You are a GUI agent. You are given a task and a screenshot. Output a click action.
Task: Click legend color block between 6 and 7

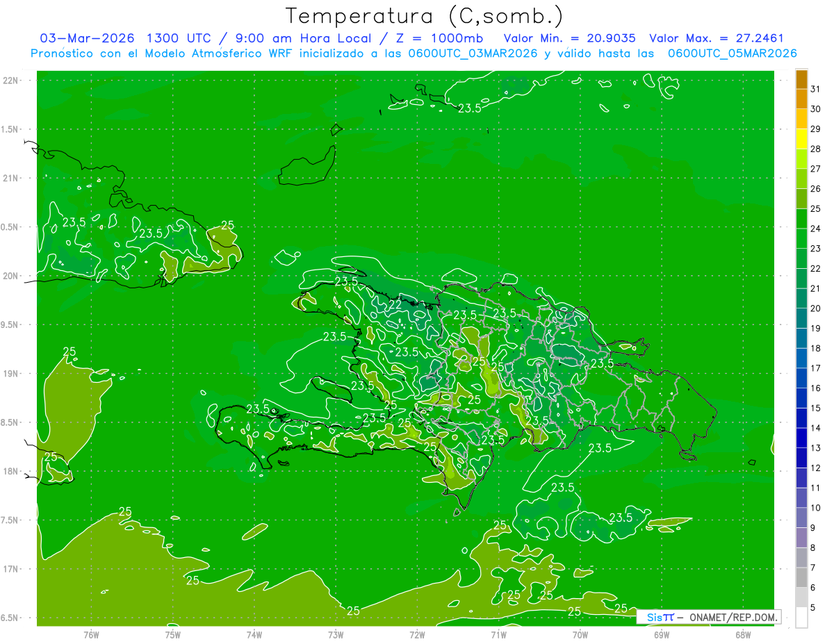pyautogui.click(x=801, y=577)
